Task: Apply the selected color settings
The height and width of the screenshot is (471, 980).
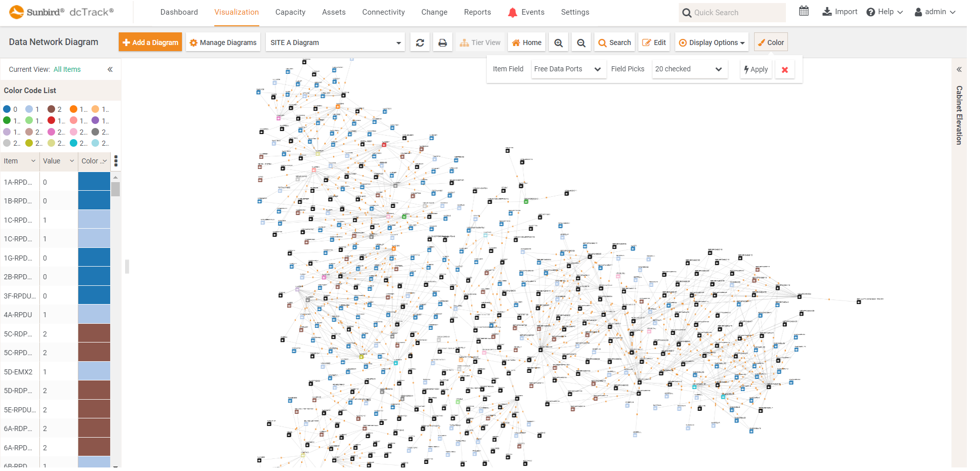Action: [756, 69]
